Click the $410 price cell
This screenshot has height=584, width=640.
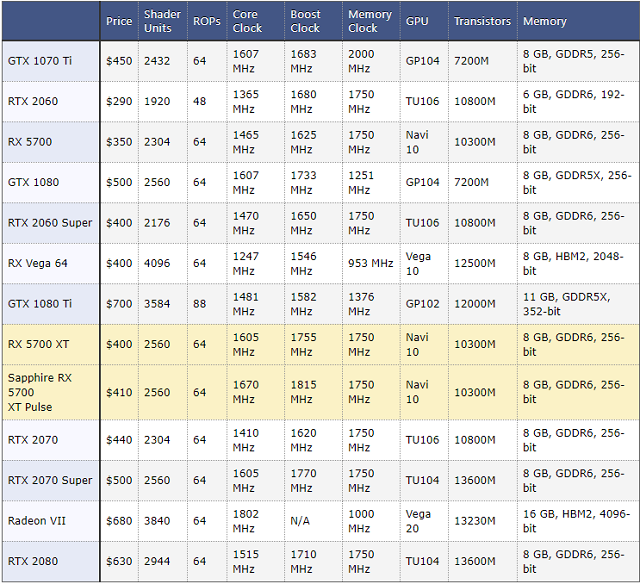119,393
